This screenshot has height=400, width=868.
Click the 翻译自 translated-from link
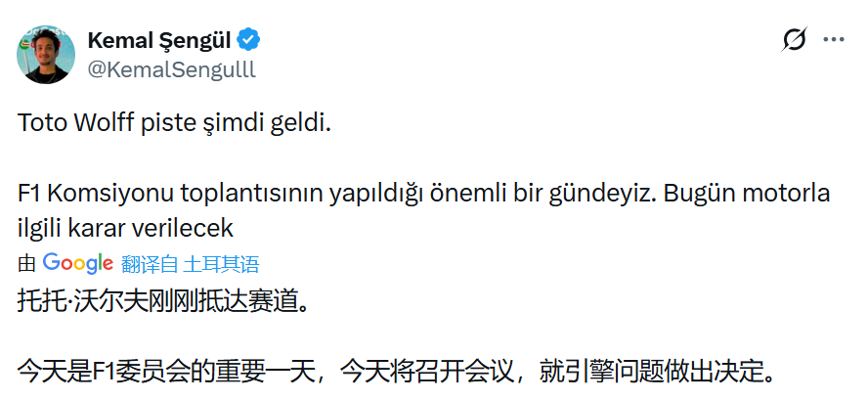point(150,263)
